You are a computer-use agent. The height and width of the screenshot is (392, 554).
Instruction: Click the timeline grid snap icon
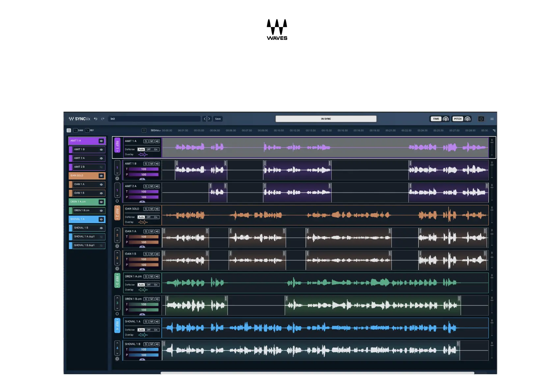(x=144, y=130)
